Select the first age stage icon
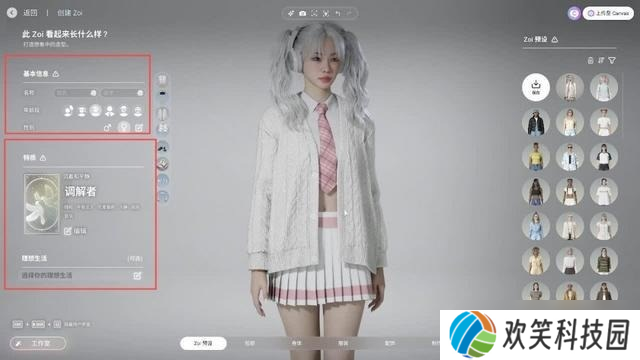Screen dimensions: 640x360 [68, 110]
